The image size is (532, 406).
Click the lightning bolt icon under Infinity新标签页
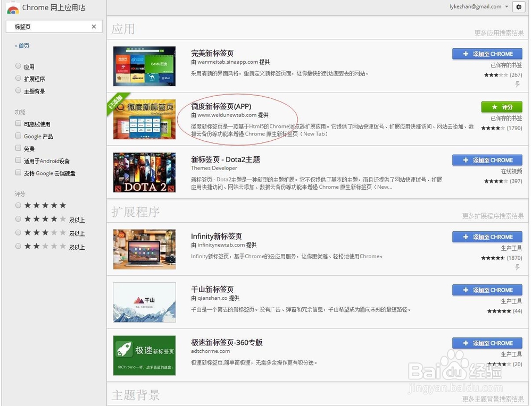click(x=518, y=267)
